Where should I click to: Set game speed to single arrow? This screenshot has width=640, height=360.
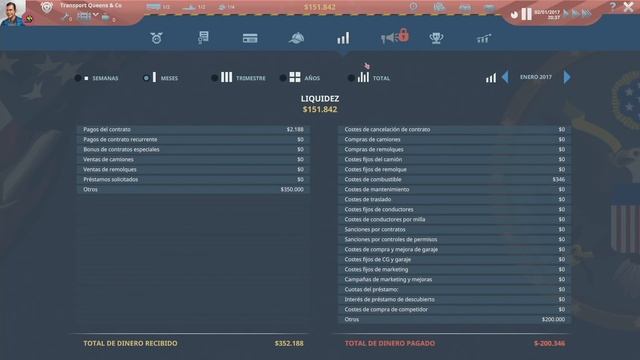[x=566, y=13]
